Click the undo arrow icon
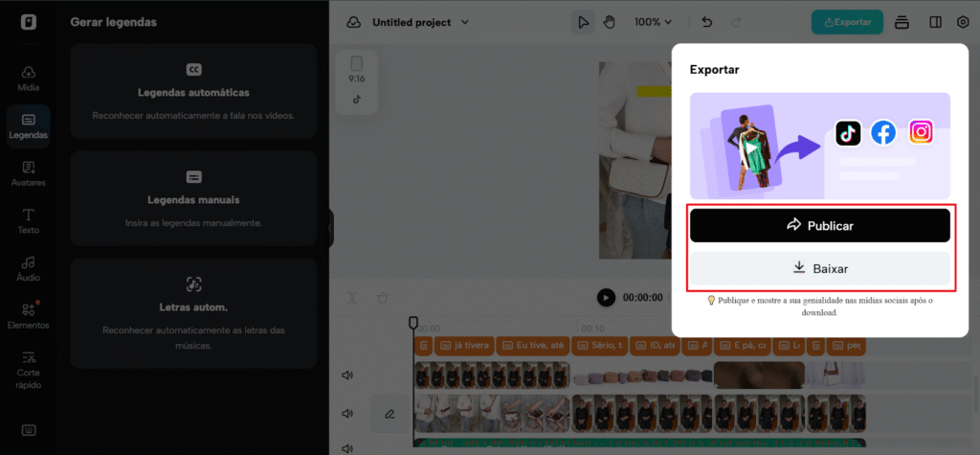 coord(707,22)
